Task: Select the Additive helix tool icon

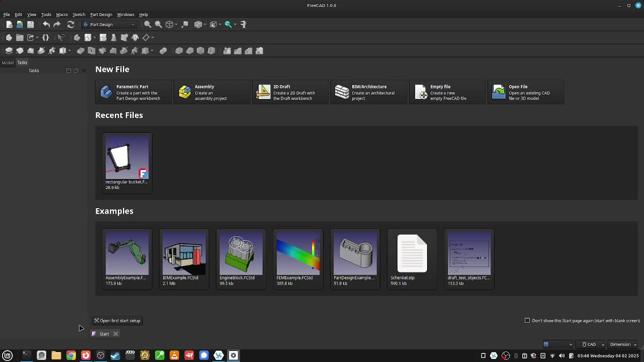Action: point(52,51)
